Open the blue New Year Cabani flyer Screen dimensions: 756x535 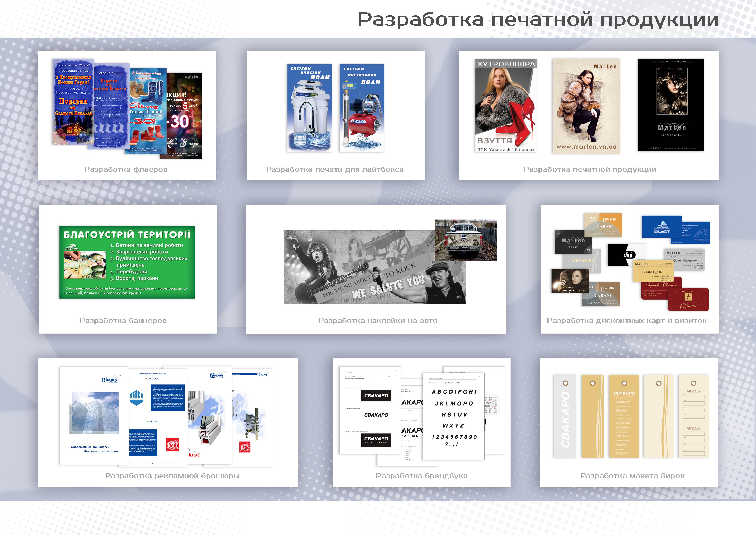73,102
